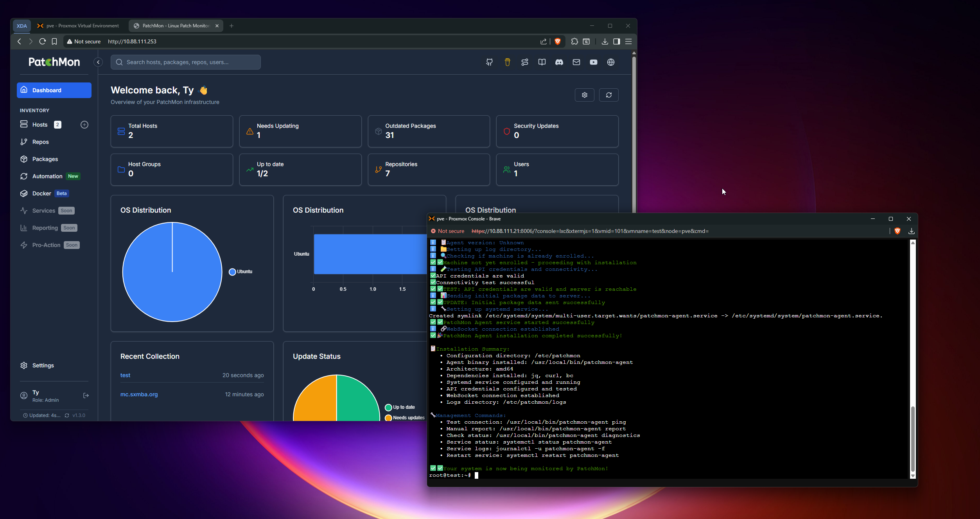Open dashboard settings gear button
Screen dimensions: 980x519
tap(584, 95)
